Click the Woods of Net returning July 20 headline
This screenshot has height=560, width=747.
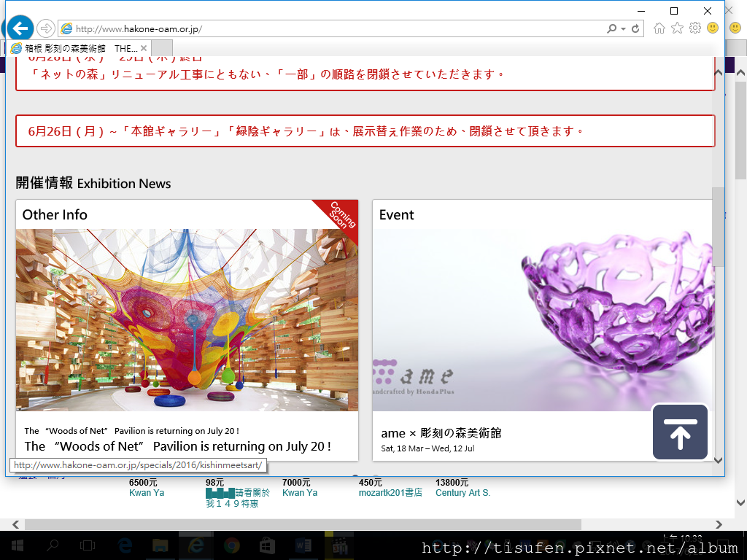tap(178, 447)
